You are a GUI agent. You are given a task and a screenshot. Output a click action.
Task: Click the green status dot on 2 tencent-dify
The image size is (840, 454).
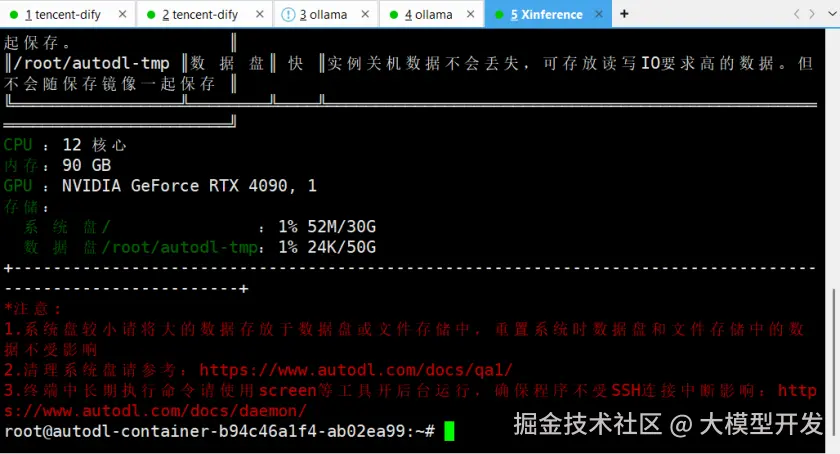point(151,15)
